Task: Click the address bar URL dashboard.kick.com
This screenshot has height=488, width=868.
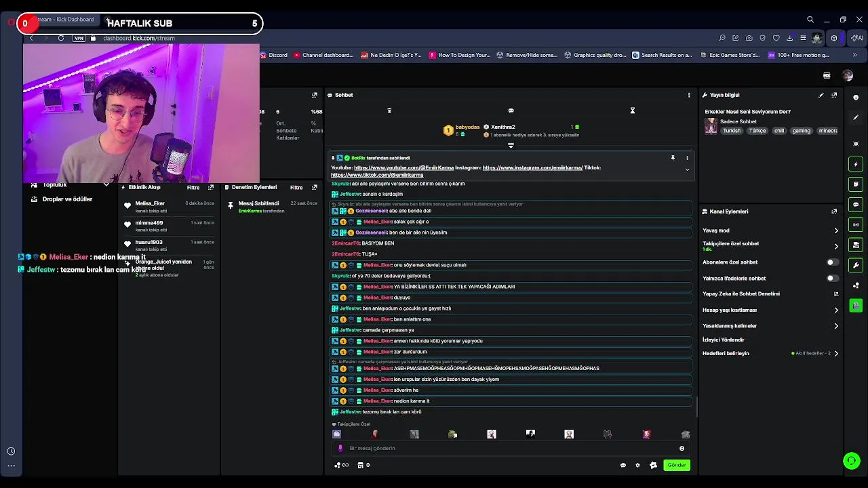Action: point(139,39)
